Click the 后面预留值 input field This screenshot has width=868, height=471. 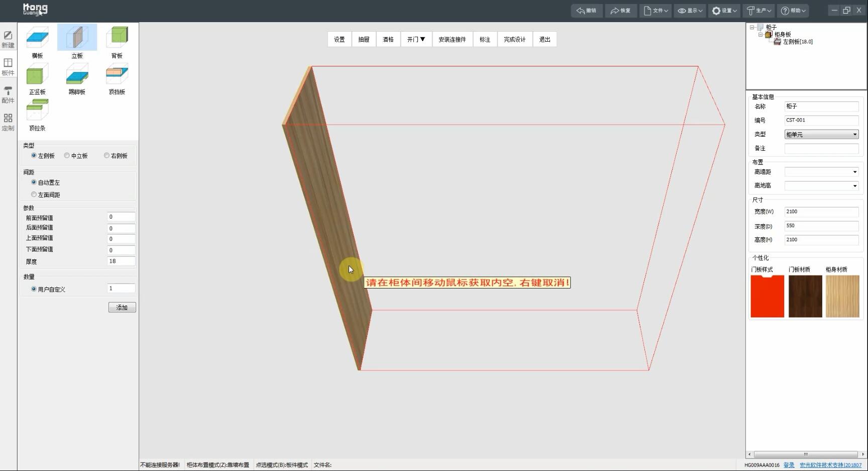(x=121, y=228)
